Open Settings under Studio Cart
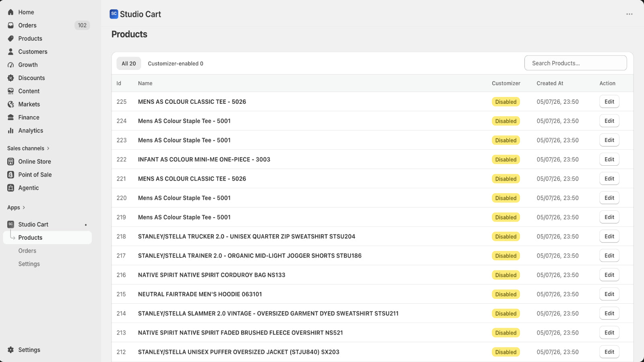This screenshot has height=362, width=644. pyautogui.click(x=29, y=264)
